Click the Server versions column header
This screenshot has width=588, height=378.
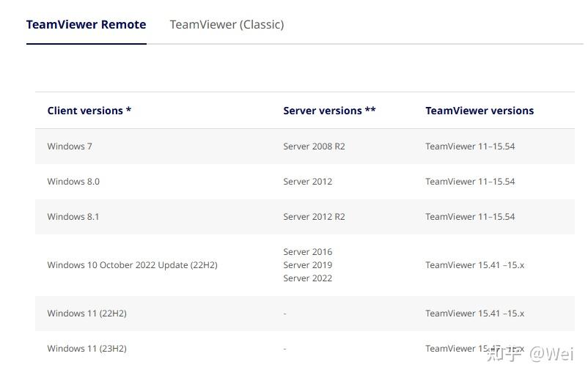click(x=329, y=111)
